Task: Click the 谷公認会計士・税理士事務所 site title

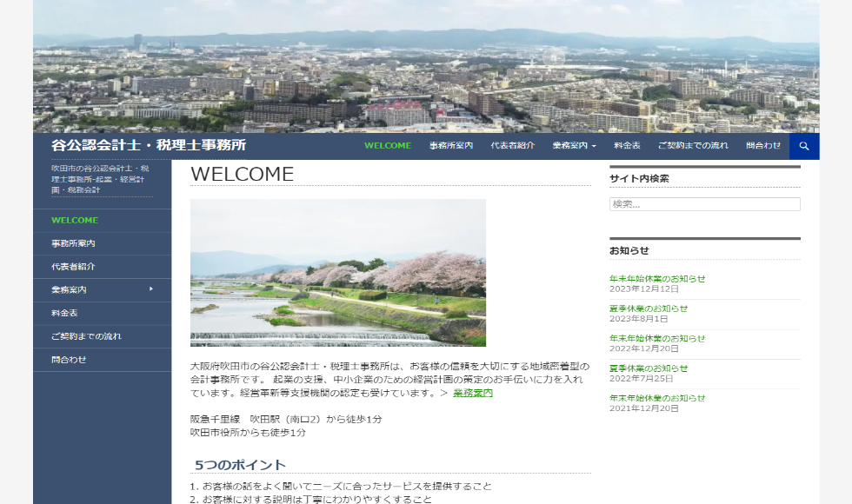Action: [x=149, y=145]
